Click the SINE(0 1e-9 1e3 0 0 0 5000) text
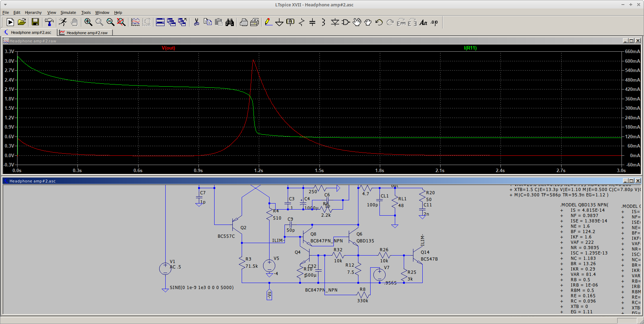The height and width of the screenshot is (324, 644). pos(202,287)
